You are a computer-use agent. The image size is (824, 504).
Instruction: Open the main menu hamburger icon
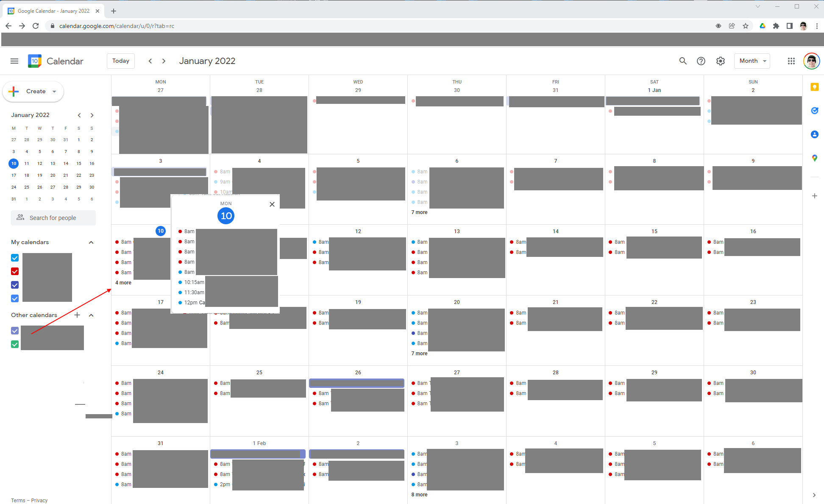[x=14, y=61]
